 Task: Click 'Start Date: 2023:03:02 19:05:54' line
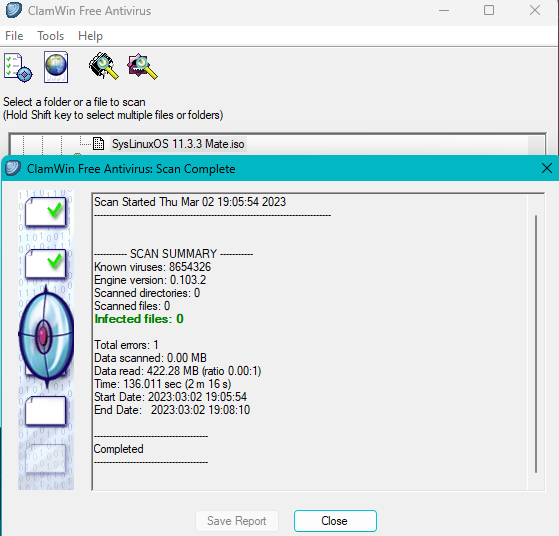pyautogui.click(x=170, y=397)
